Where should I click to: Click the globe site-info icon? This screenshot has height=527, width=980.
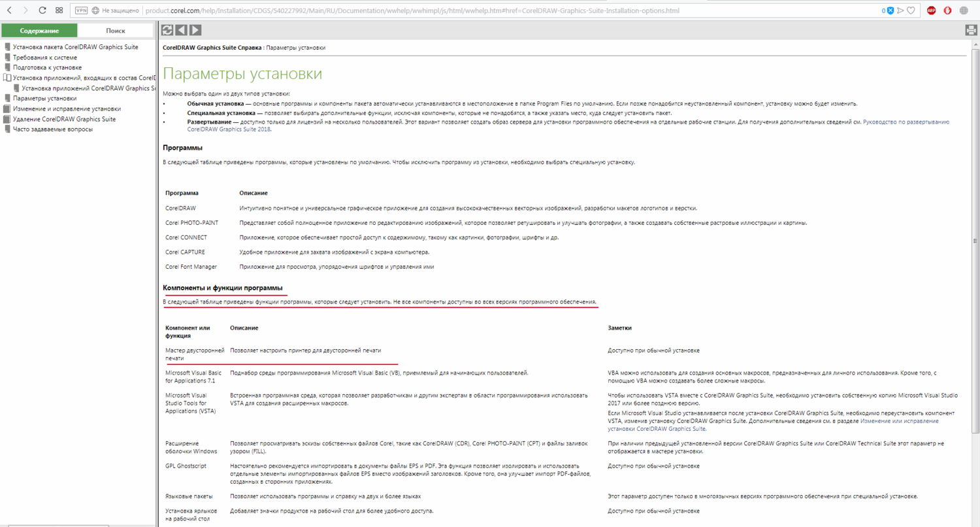(x=96, y=10)
